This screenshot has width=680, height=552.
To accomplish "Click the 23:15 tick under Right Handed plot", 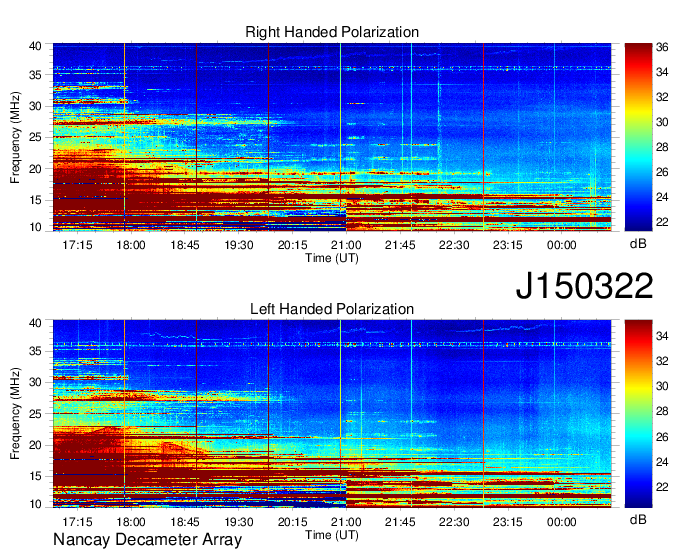I will click(x=507, y=245).
